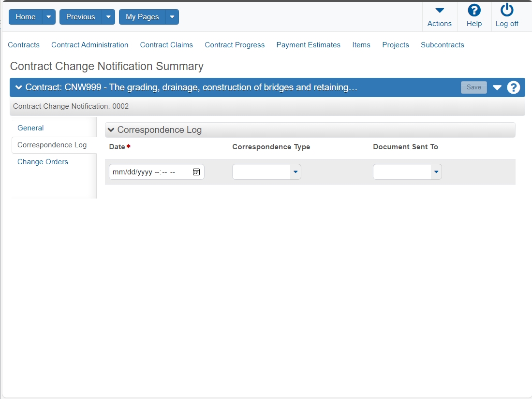Click the Log off power icon
Screen dimensions: 532x399
(507, 10)
